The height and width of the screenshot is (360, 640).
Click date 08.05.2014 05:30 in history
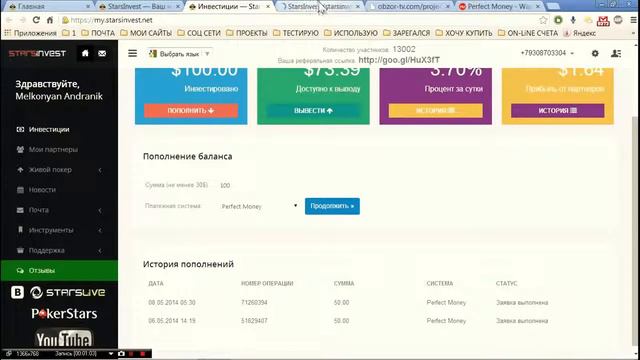(x=172, y=302)
